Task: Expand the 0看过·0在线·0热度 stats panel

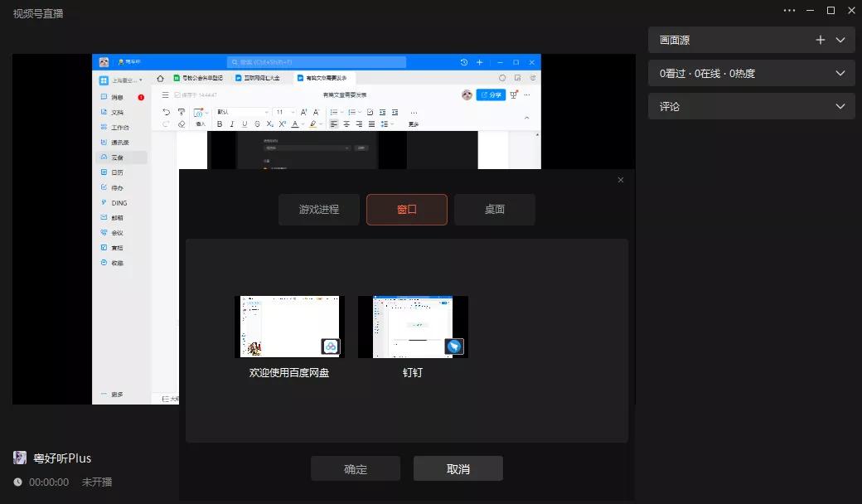Action: [841, 73]
